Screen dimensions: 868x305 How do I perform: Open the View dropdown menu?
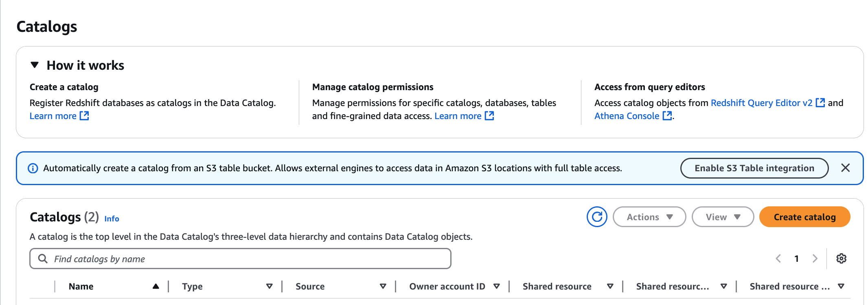point(723,217)
